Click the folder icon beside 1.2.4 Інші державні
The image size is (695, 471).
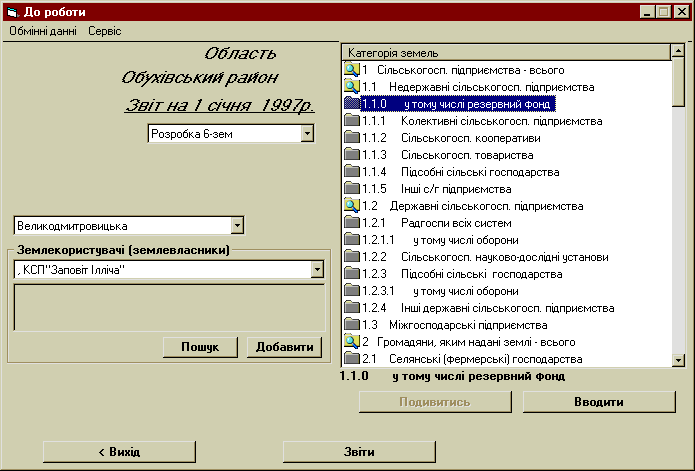point(351,308)
